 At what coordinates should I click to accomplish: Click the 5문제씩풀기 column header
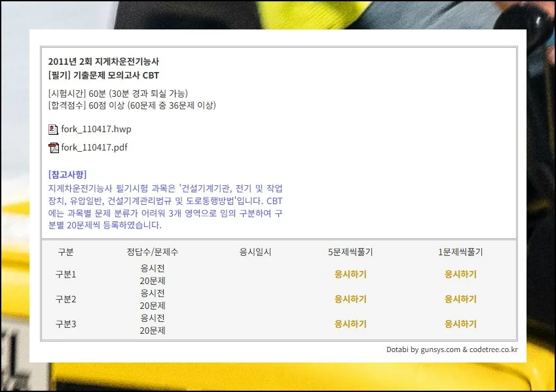click(x=350, y=252)
